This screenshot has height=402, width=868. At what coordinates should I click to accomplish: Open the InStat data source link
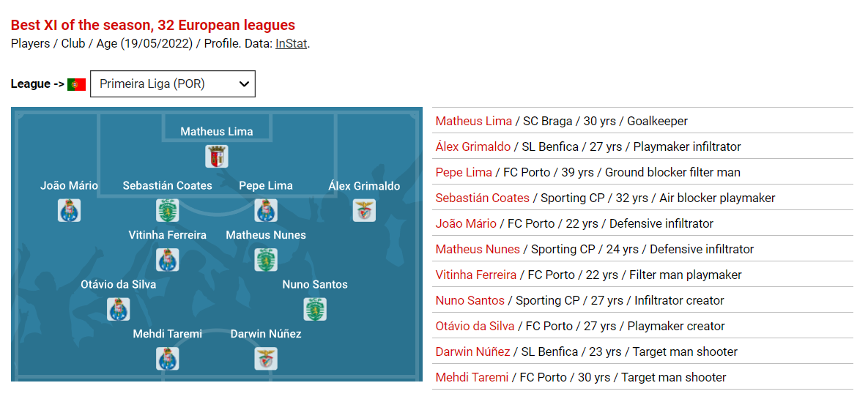click(x=291, y=43)
